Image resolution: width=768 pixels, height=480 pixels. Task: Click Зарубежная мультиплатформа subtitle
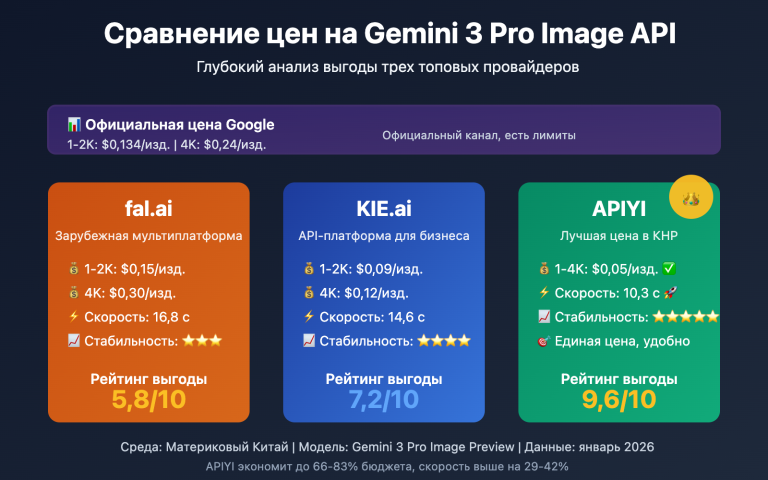coord(148,236)
